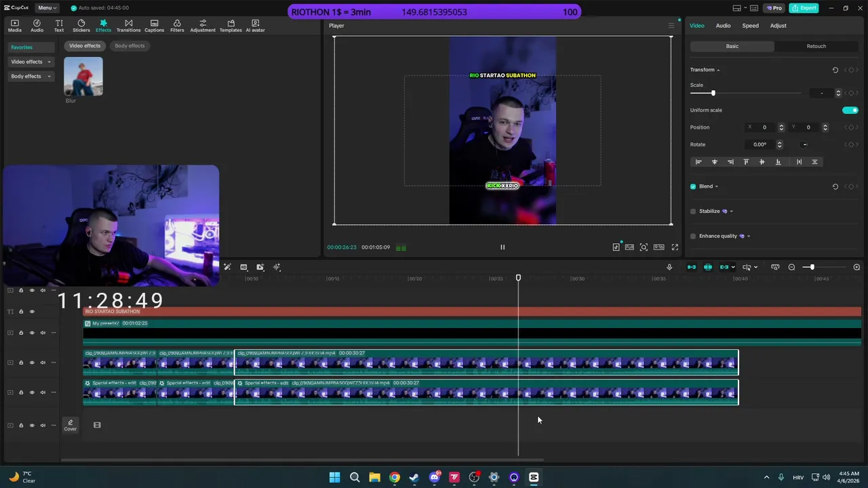Image resolution: width=868 pixels, height=488 pixels.
Task: Open File Explorer from the taskbar
Action: point(374,477)
